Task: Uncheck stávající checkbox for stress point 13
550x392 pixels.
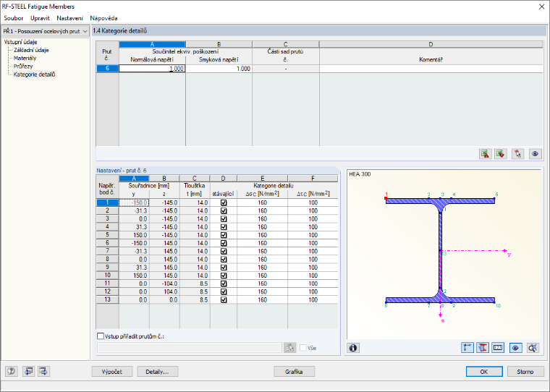Action: click(x=224, y=299)
